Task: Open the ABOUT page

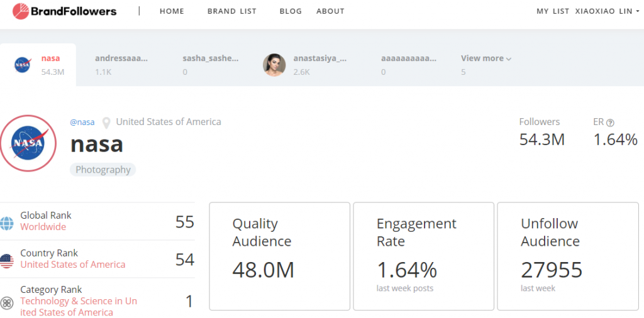Action: click(x=330, y=11)
